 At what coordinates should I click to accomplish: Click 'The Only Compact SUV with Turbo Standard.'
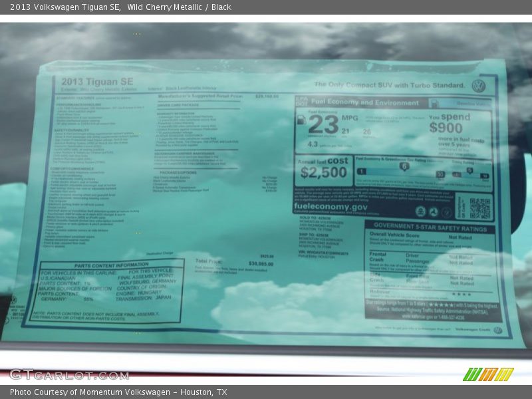389,85
